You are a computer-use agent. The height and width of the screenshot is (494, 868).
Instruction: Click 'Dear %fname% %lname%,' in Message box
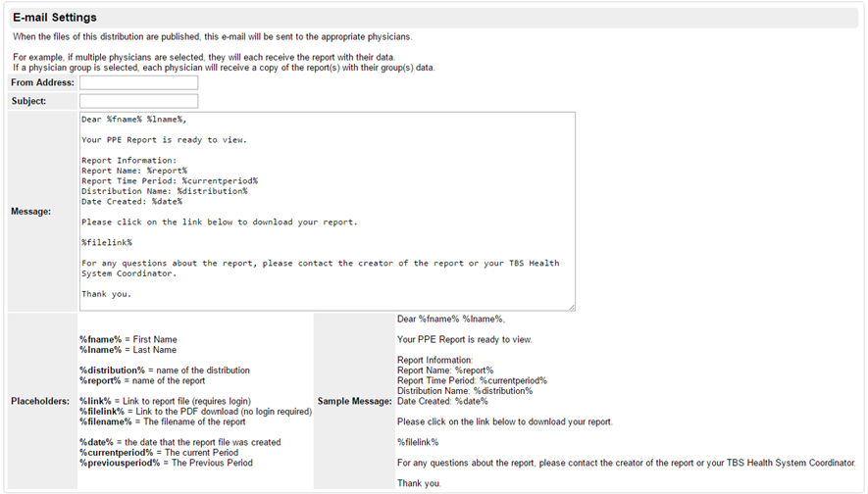point(134,120)
